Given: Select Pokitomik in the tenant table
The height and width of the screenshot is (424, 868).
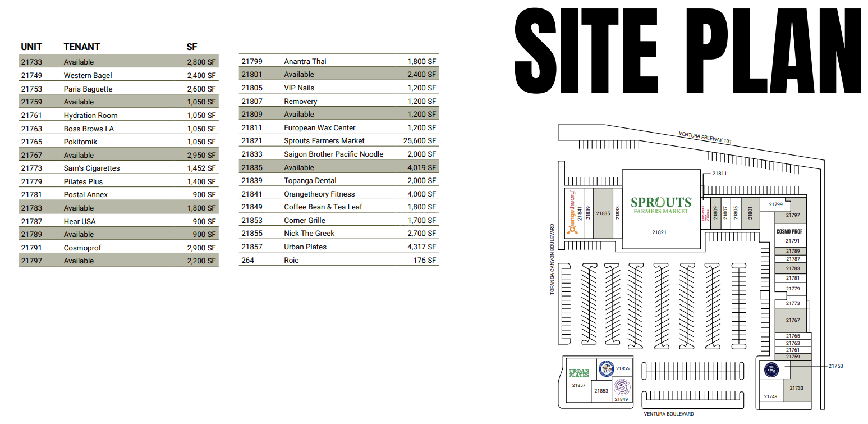Looking at the screenshot, I should (80, 142).
